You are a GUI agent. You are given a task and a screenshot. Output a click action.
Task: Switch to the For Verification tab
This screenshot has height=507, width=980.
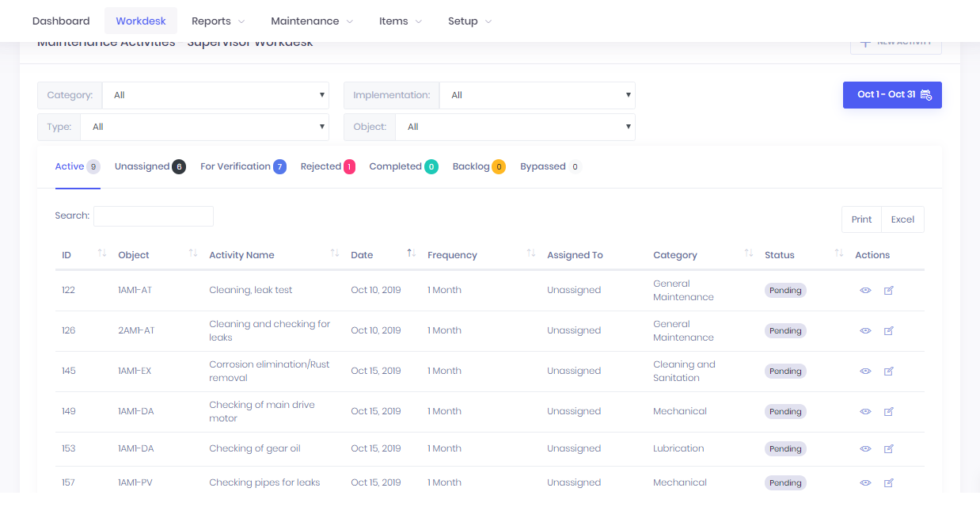tap(236, 167)
